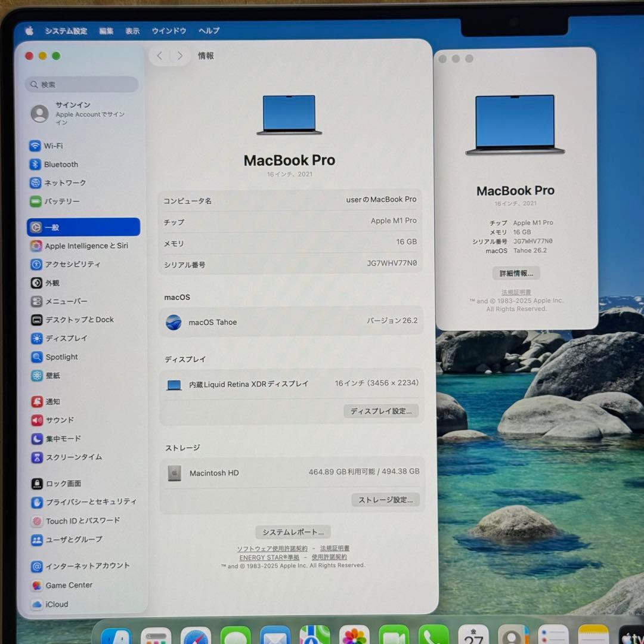Open プライバシーとセキュリティ settings
The width and height of the screenshot is (644, 644).
tap(83, 502)
